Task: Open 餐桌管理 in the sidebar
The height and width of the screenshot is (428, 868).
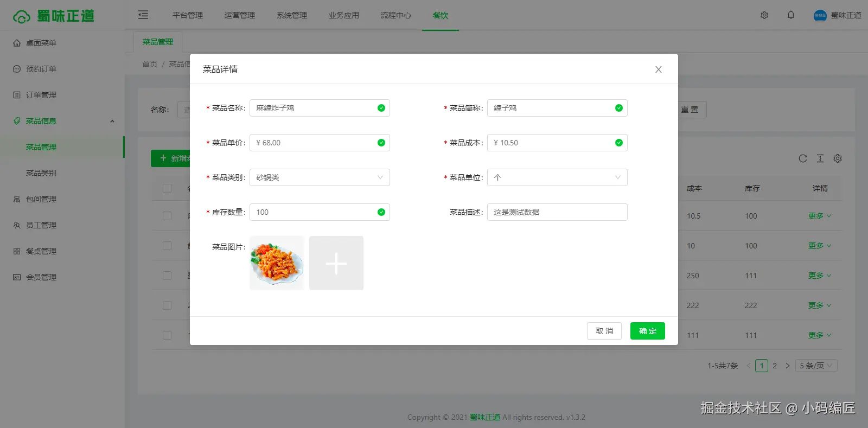Action: (41, 251)
